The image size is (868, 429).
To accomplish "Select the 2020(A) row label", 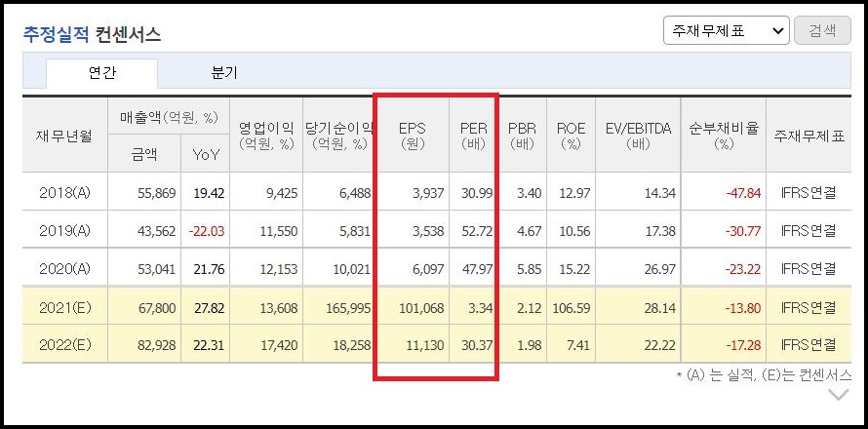I will [x=64, y=269].
